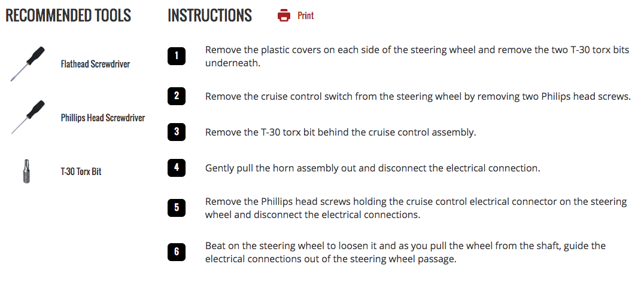This screenshot has width=644, height=282.
Task: Click the red printer icon
Action: click(284, 16)
